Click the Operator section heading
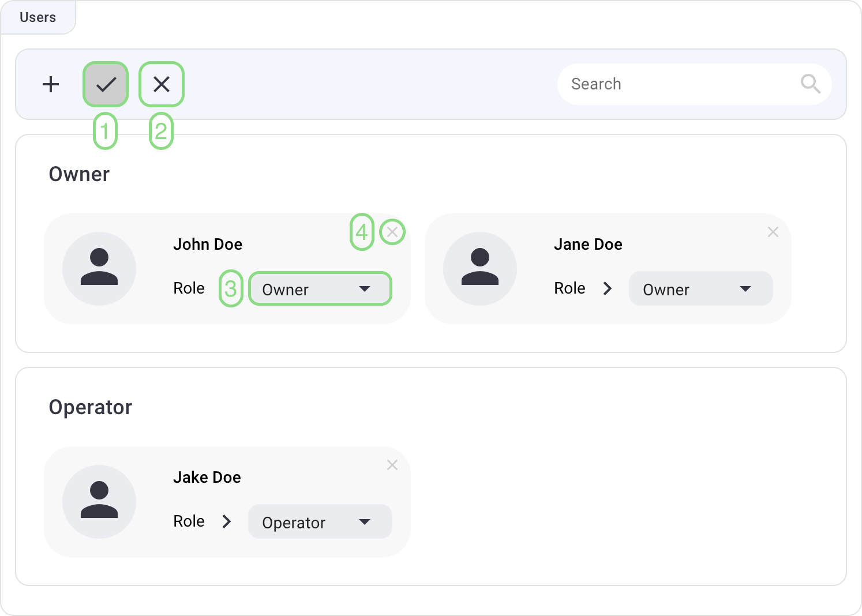 click(91, 407)
